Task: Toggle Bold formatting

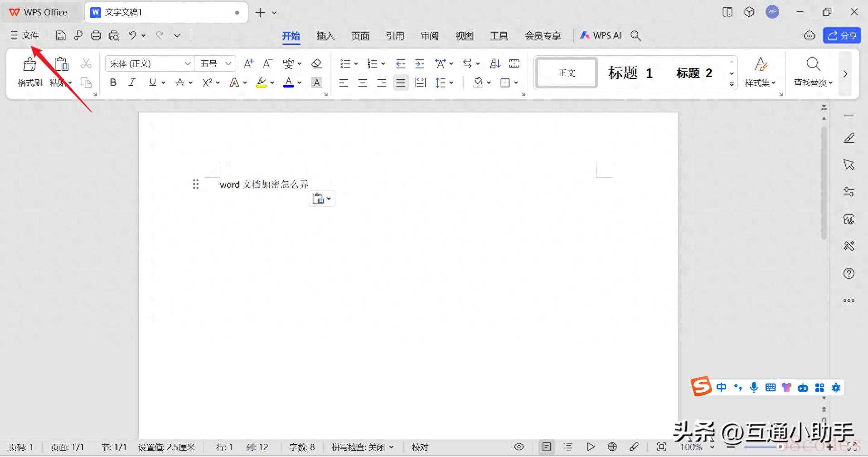Action: tap(113, 83)
